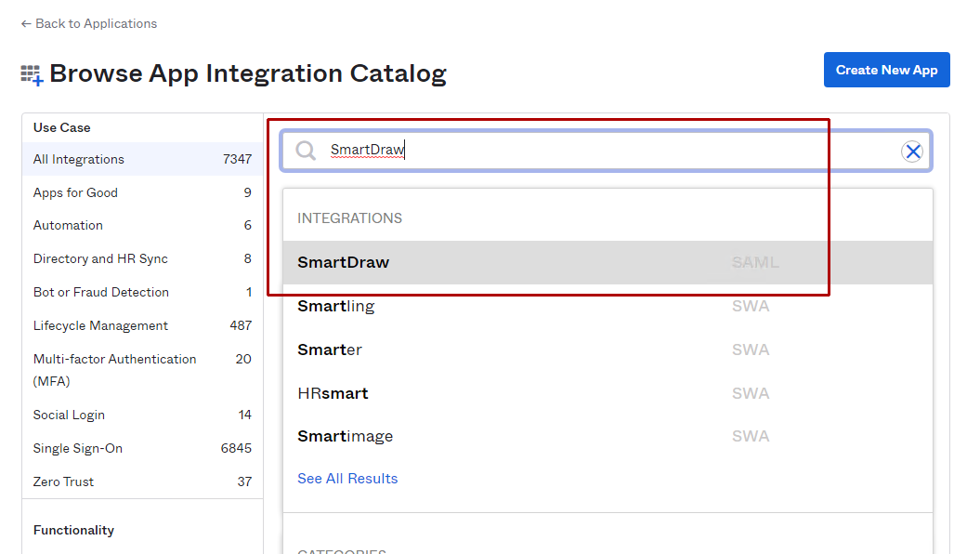Choose Directory and HR Sync filter
980x554 pixels.
click(100, 258)
